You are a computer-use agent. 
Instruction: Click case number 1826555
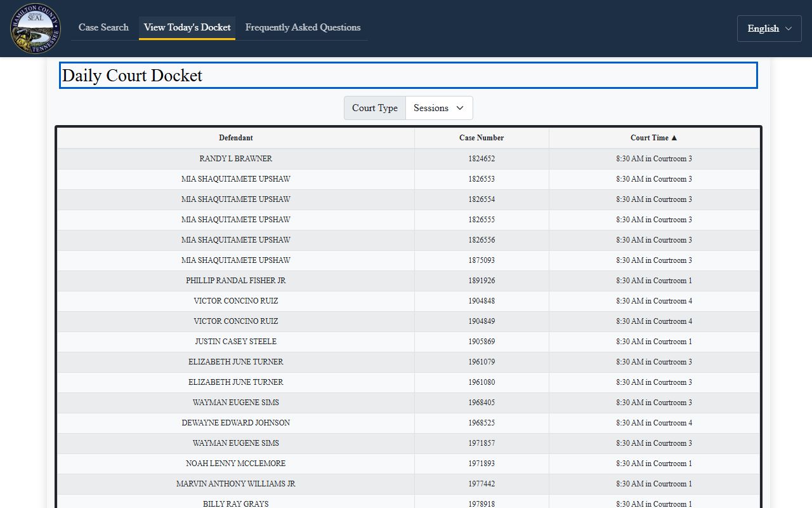coord(481,220)
